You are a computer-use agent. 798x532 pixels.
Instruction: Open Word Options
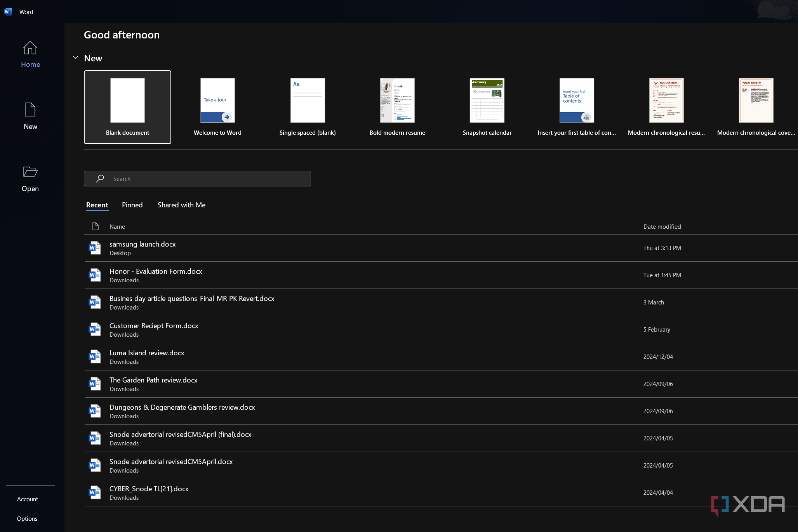(x=27, y=519)
